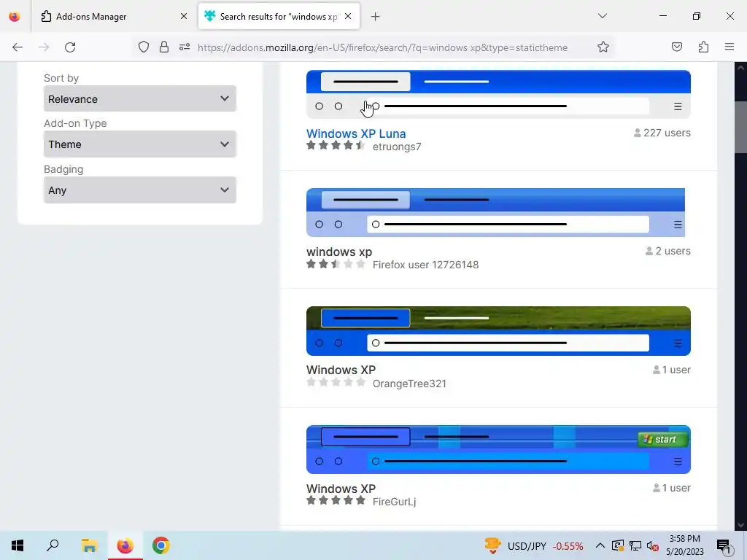Open the Extensions puzzle icon

coord(703,47)
